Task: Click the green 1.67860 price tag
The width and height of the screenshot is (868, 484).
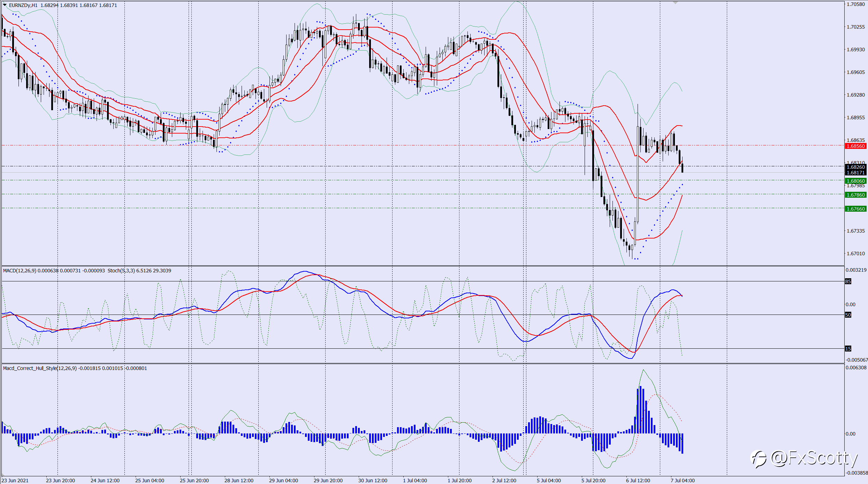Action: click(x=856, y=195)
